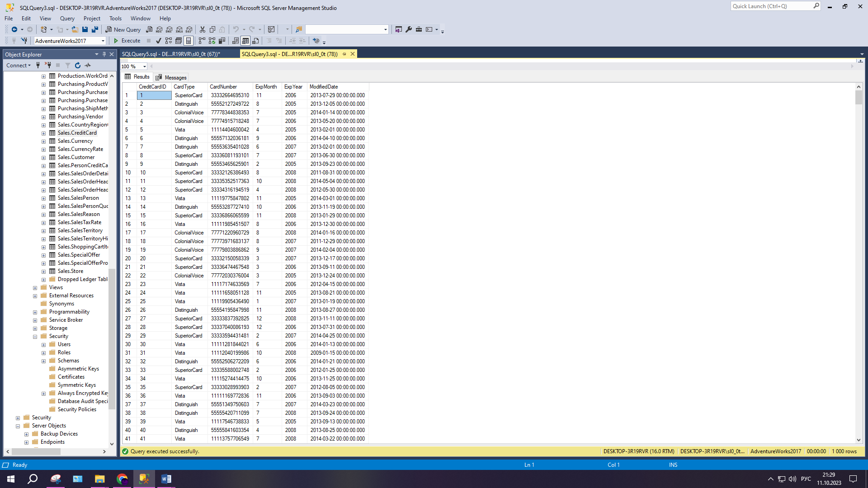Expand the Sales.CreditCard table node
Viewport: 868px width, 488px height.
point(44,133)
